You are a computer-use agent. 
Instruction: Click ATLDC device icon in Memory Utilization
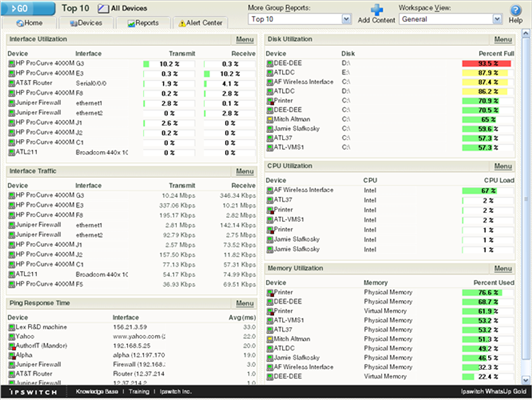(270, 349)
